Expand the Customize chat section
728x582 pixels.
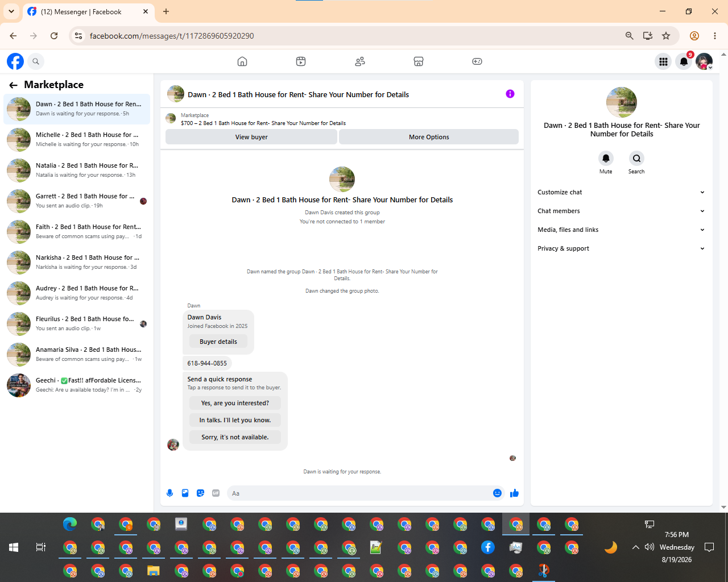(x=622, y=192)
